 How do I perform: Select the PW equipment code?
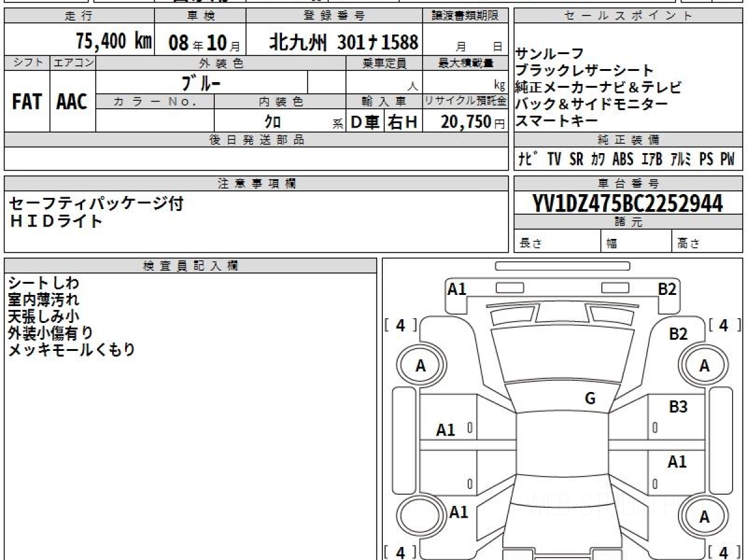(x=728, y=159)
